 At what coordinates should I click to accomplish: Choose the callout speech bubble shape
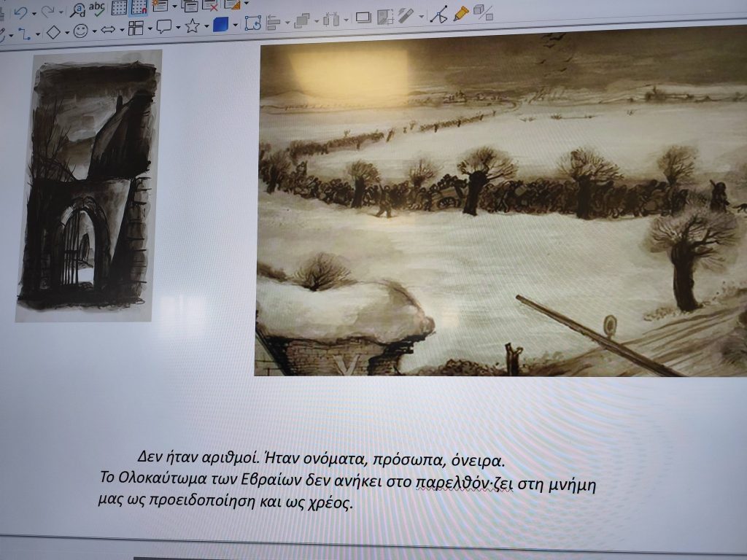tap(164, 28)
